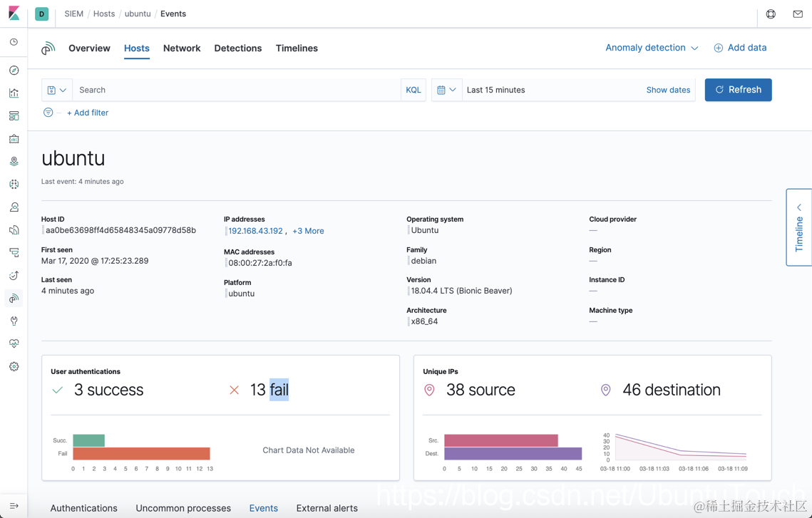Screen dimensions: 812x518
Task: Click the SIEM signal icon beside Overview
Action: click(48, 48)
